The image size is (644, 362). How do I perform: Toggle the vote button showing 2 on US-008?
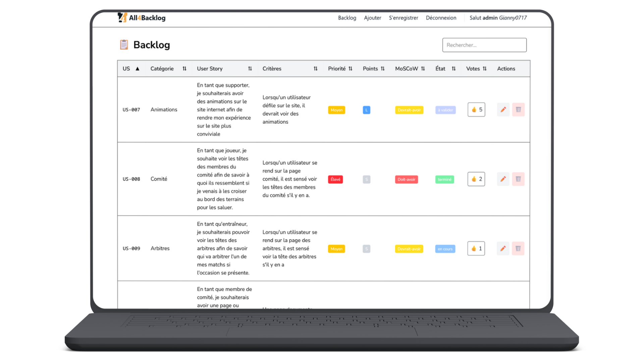(x=476, y=179)
